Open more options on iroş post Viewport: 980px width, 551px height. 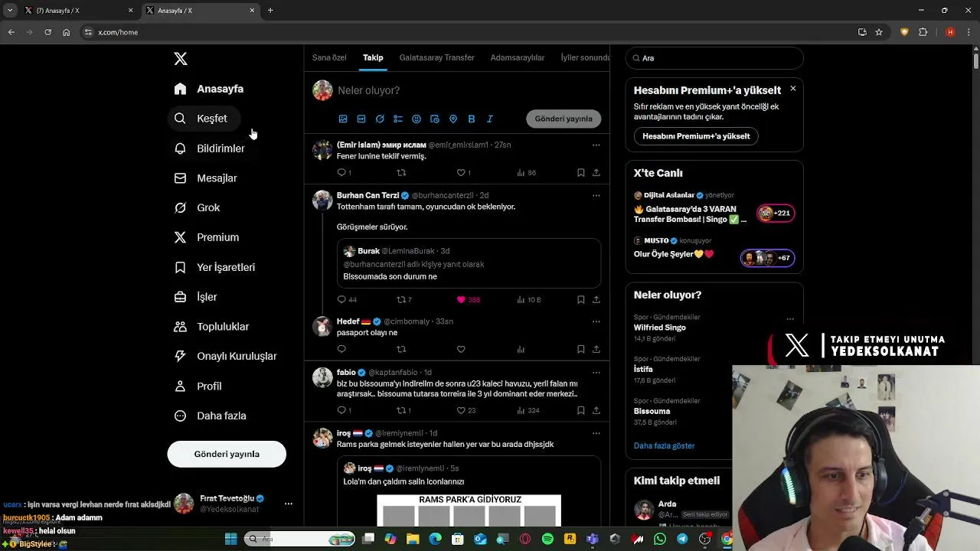tap(596, 433)
